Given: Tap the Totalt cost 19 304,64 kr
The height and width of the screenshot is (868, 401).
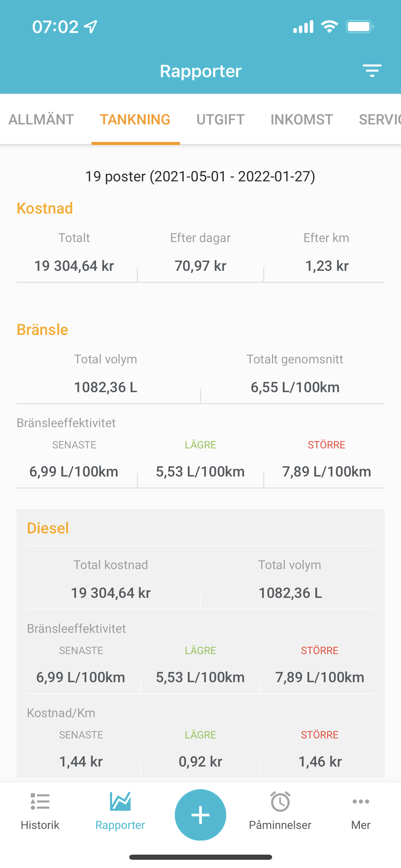Looking at the screenshot, I should point(74,266).
